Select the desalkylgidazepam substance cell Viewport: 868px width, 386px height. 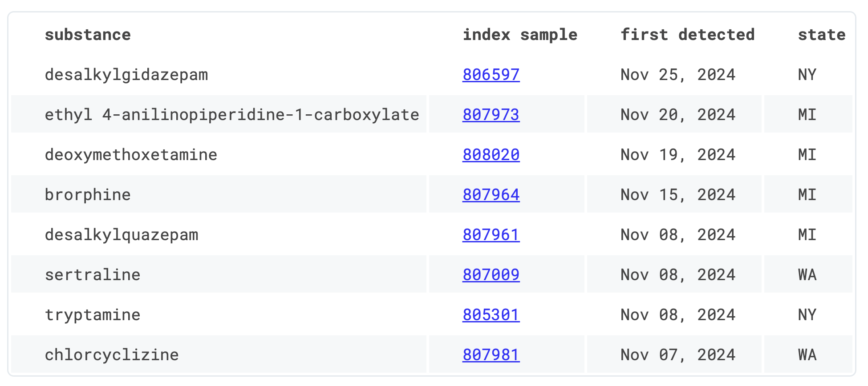point(126,75)
